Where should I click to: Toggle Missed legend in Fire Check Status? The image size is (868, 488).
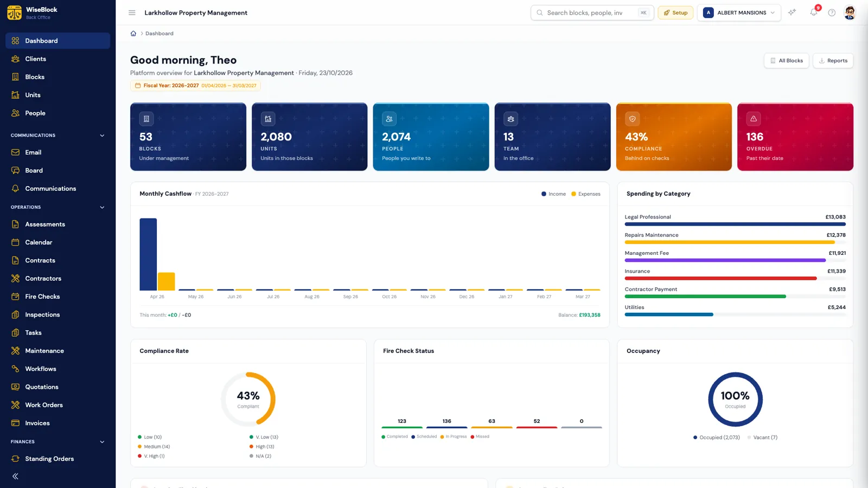pos(480,436)
